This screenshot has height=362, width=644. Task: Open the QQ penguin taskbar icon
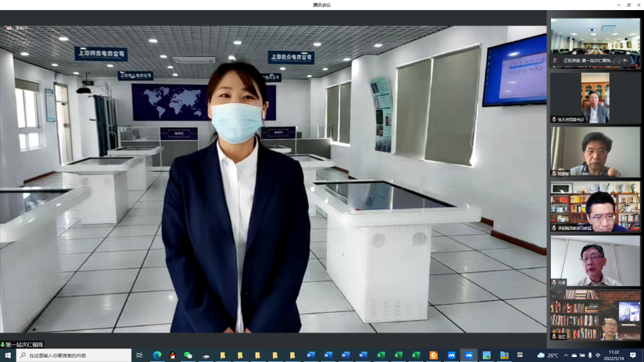[x=172, y=355]
